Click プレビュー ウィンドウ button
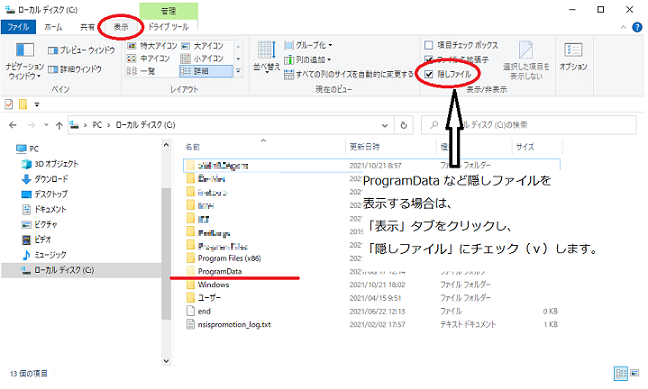This screenshot has height=389, width=648. (x=82, y=50)
